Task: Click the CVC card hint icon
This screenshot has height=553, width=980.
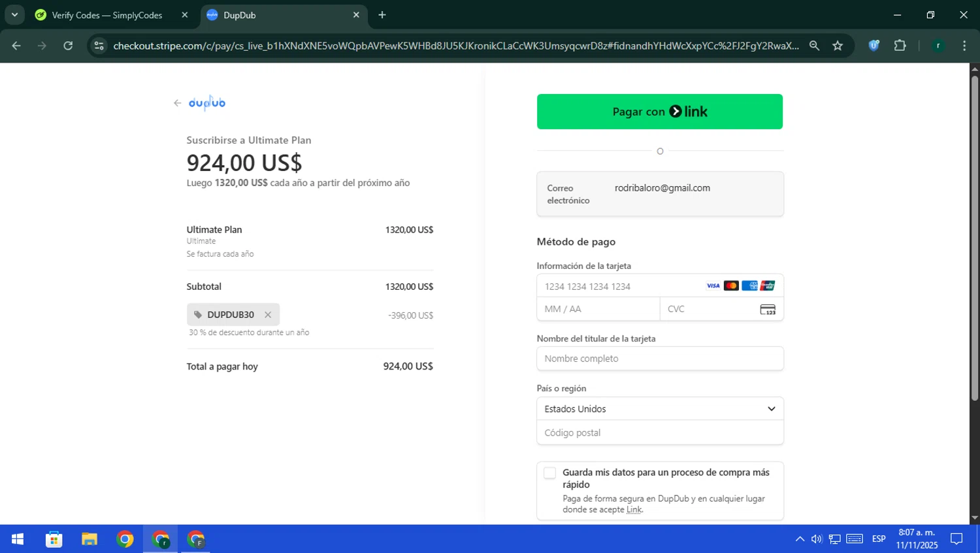Action: (x=768, y=309)
